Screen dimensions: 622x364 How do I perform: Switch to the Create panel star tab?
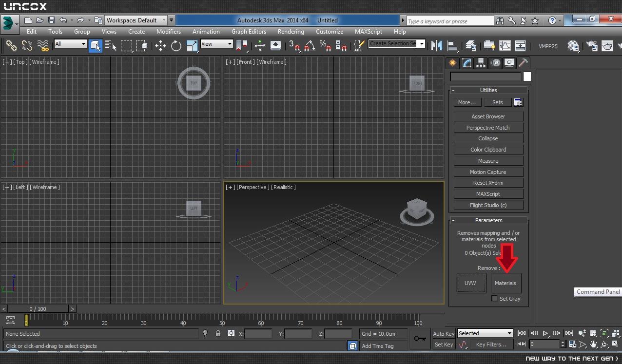[x=453, y=63]
